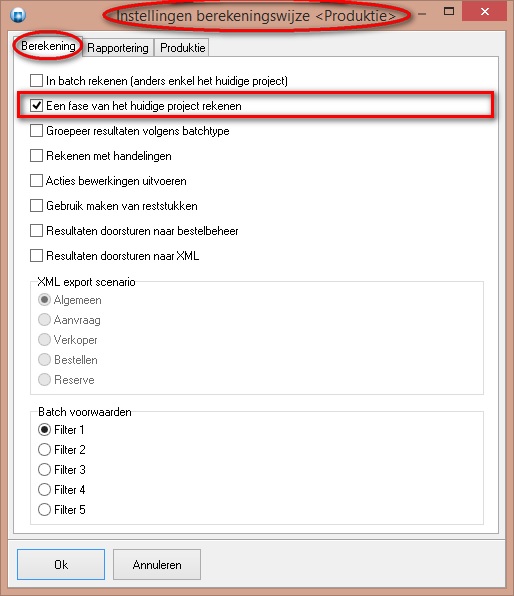The image size is (514, 596).
Task: Confirm settings with the Ok button
Action: [x=61, y=564]
